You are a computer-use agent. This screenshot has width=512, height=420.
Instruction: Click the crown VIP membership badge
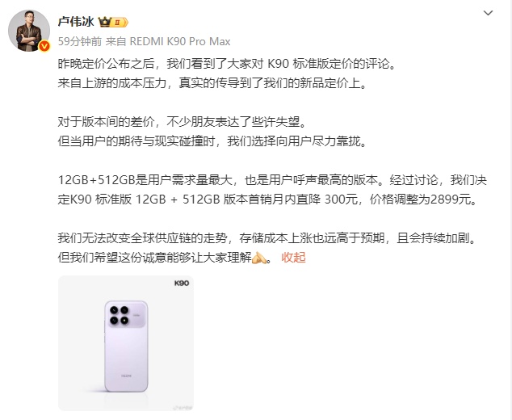pos(113,22)
